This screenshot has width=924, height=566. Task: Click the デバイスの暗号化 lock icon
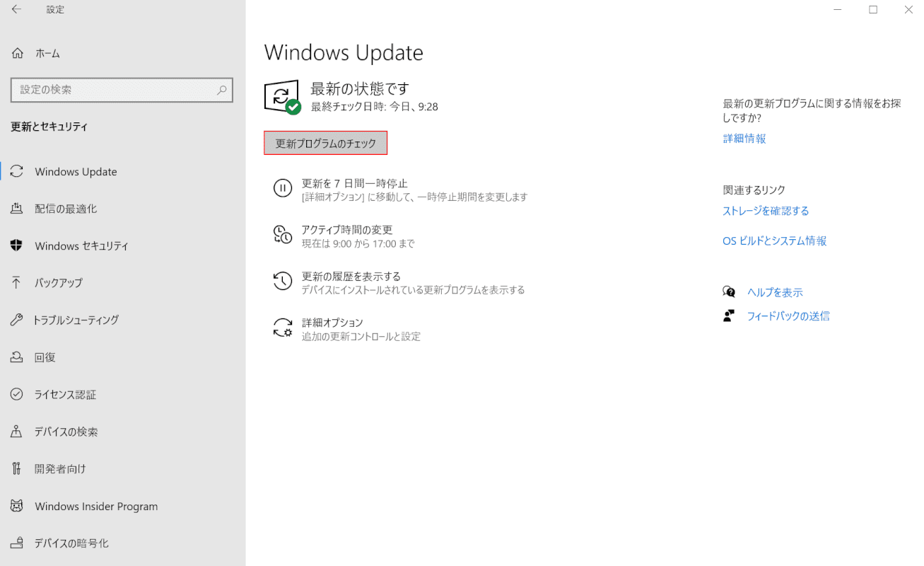pyautogui.click(x=17, y=543)
